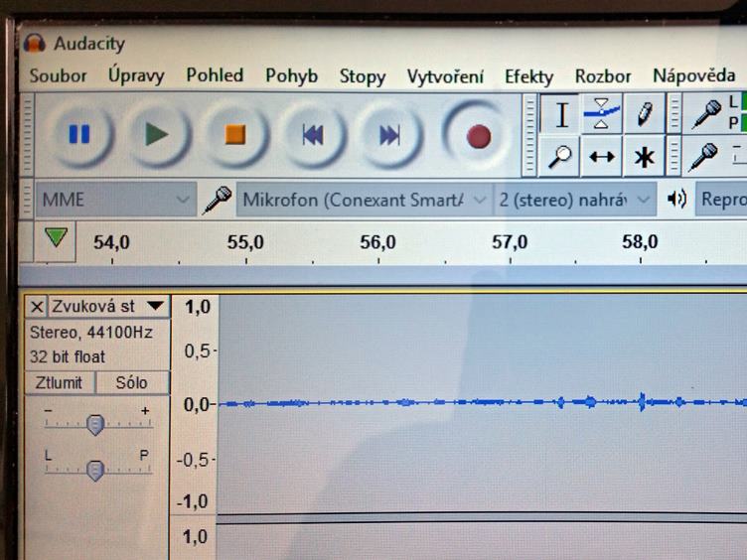The height and width of the screenshot is (560, 747).
Task: Click the Audacity headphones logo icon
Action: (35, 44)
